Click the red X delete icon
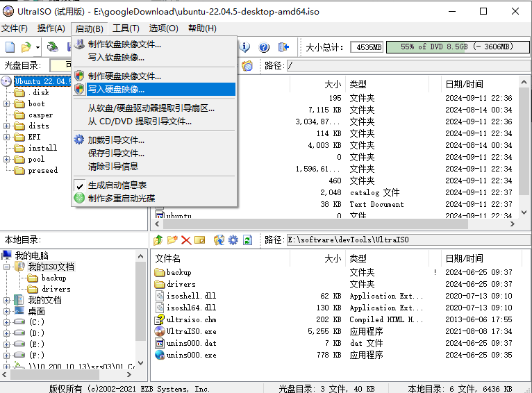Screen dimensions: 532x393 [186, 240]
